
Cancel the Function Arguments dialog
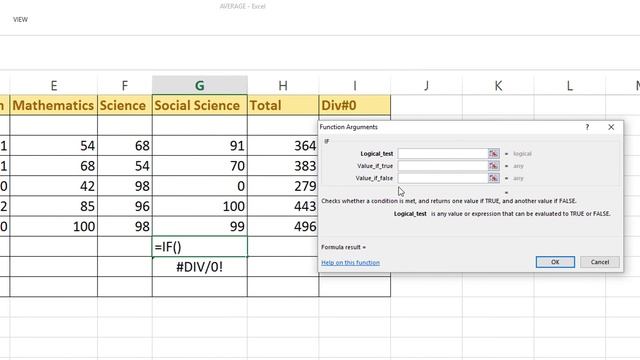tap(600, 262)
